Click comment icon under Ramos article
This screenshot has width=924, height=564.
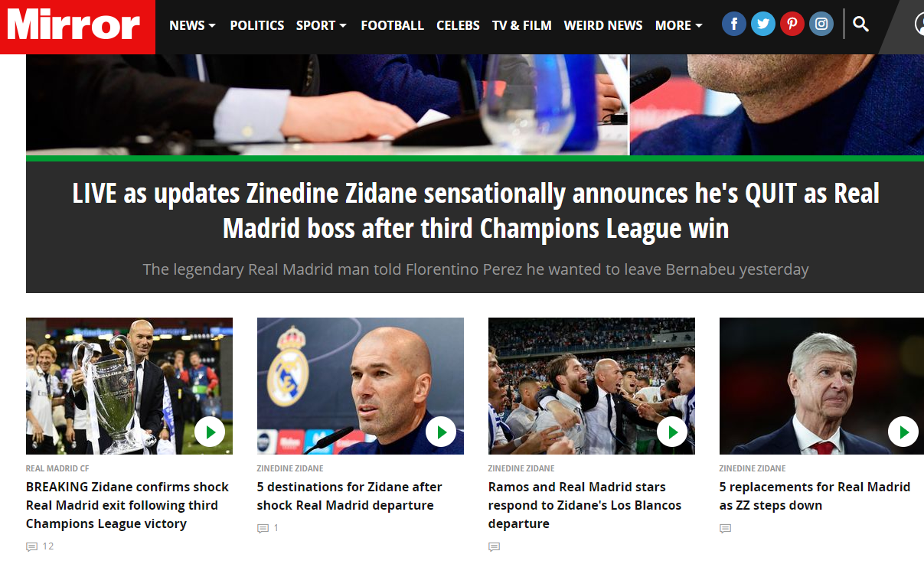coord(494,546)
